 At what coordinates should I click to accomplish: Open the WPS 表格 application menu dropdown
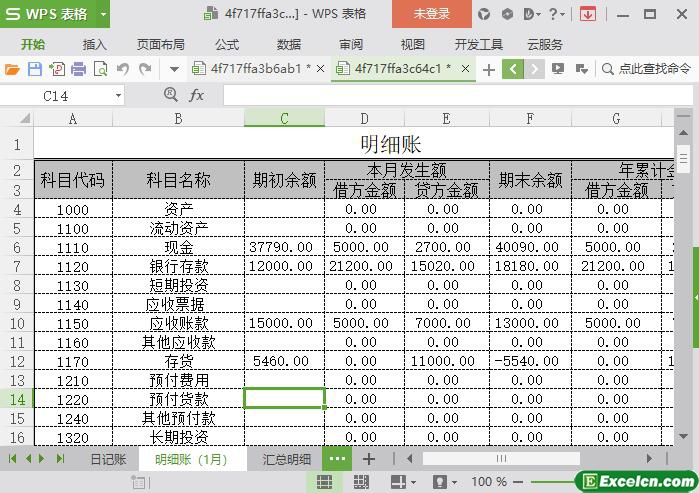[103, 14]
